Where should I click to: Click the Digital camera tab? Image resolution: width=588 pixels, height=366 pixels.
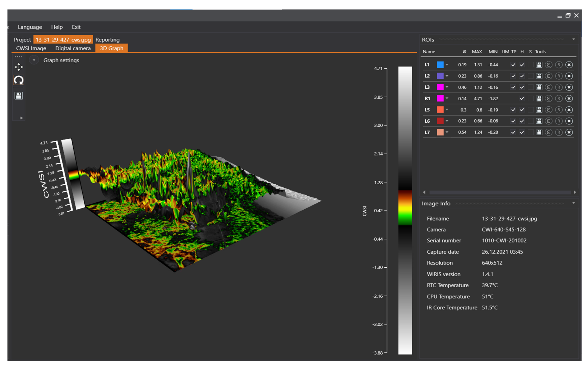(x=73, y=48)
